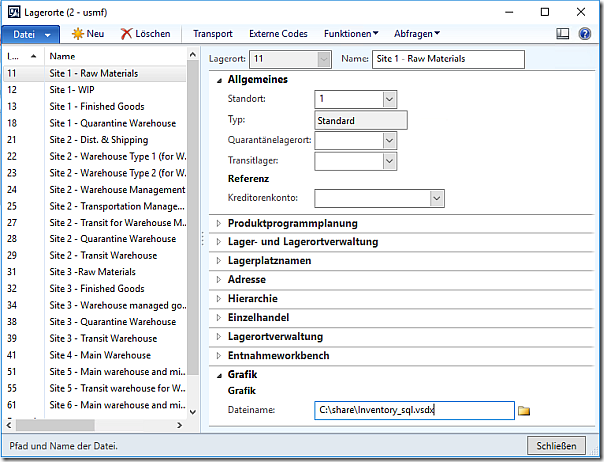
Task: Select row Site 2 - Transportation Manage...
Action: [95, 206]
